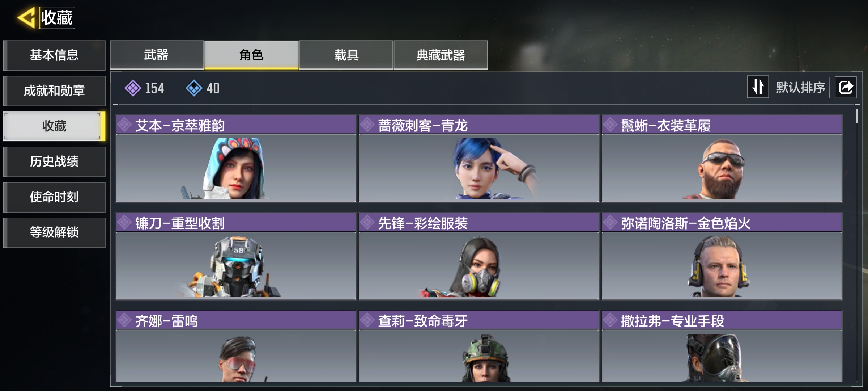Viewport: 868px width, 391px height.
Task: Click the purple diamond icon beside 154
Action: 133,88
